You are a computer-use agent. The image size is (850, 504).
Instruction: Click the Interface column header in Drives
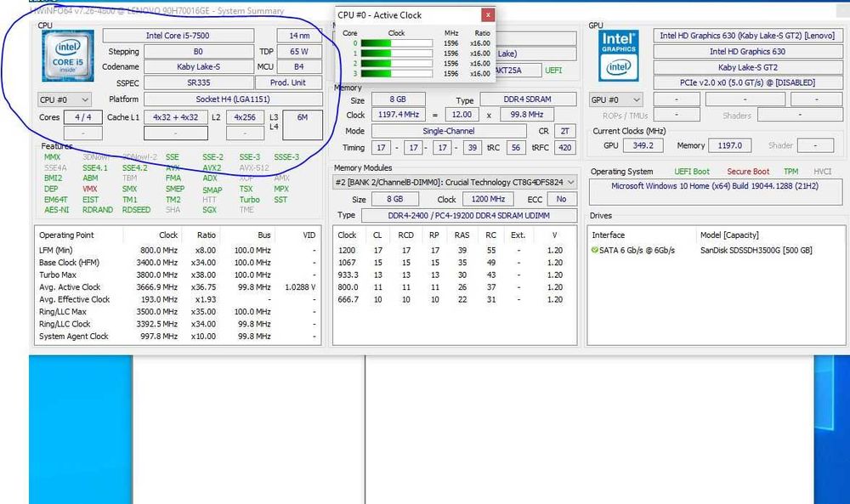pos(609,235)
